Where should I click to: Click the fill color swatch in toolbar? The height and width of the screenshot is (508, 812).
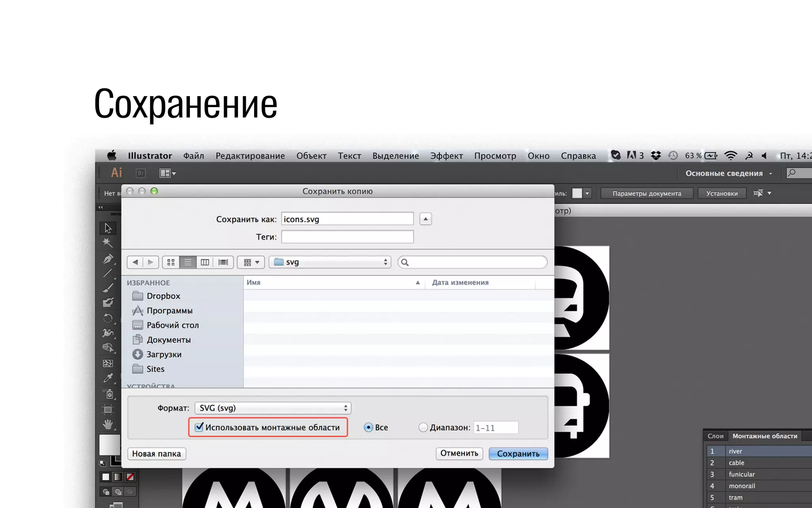[x=109, y=444]
